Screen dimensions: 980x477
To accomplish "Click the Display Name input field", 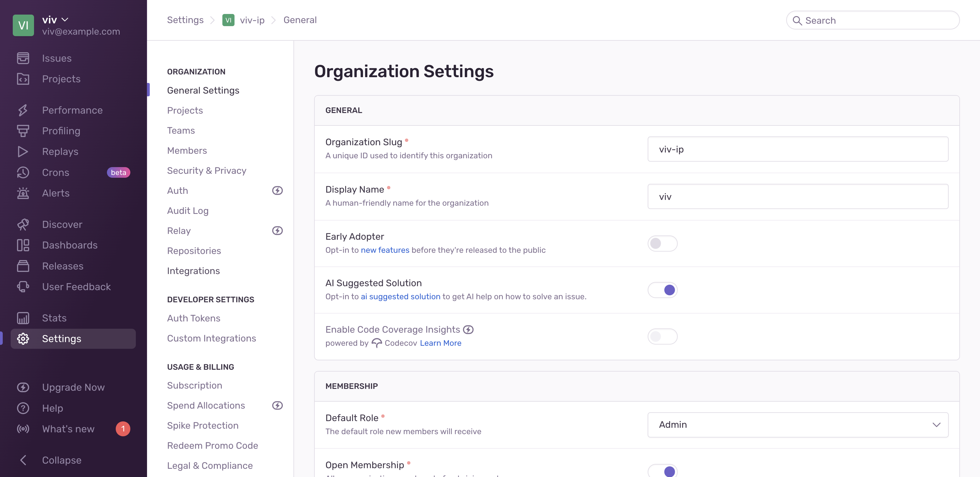I will point(798,197).
